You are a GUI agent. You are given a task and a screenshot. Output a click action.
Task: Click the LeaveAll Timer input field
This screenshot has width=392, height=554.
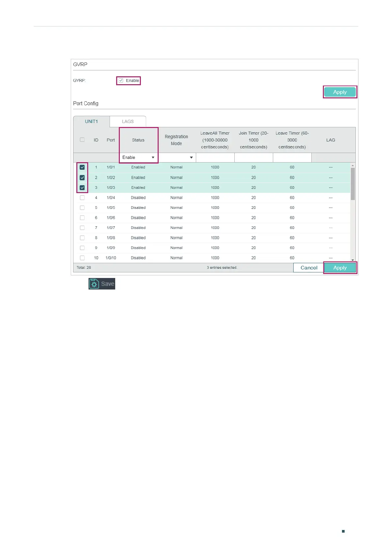[x=215, y=158]
